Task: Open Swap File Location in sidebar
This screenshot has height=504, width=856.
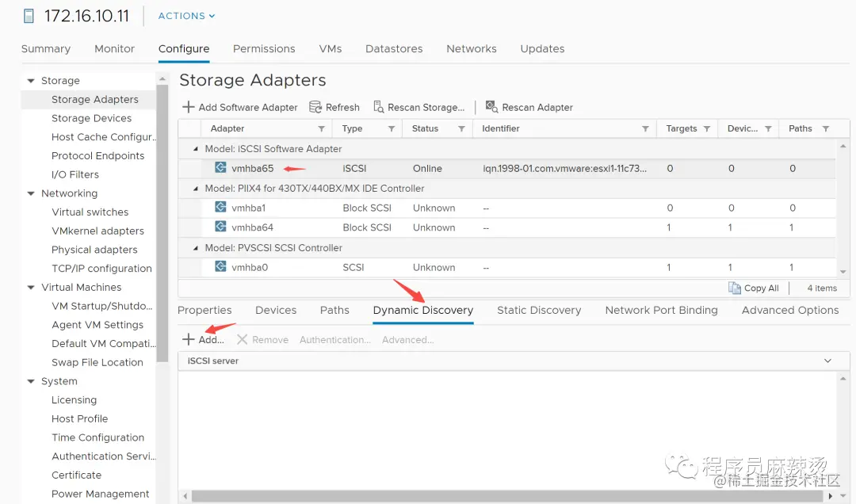Action: 97,363
